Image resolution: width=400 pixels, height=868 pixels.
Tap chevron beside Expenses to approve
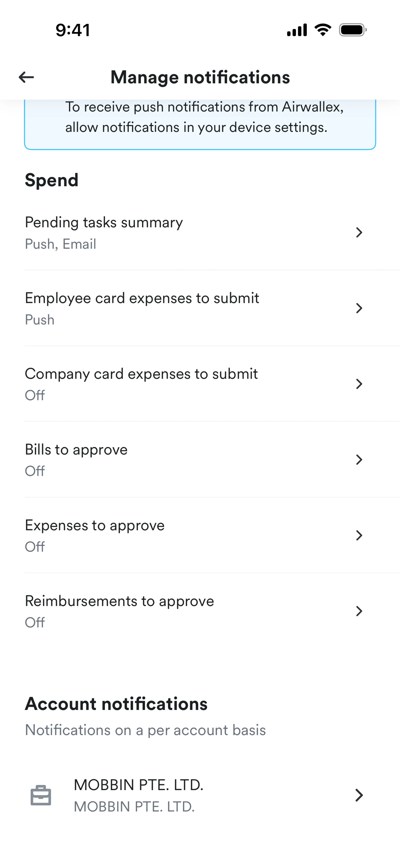[359, 535]
